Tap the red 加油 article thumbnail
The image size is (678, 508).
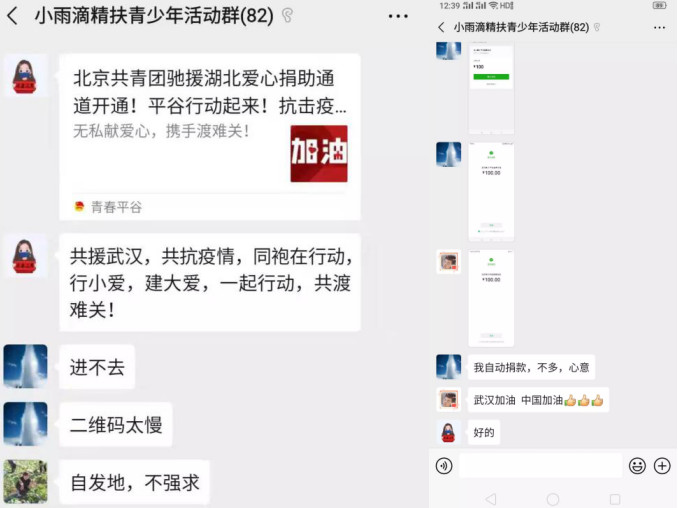tap(319, 153)
